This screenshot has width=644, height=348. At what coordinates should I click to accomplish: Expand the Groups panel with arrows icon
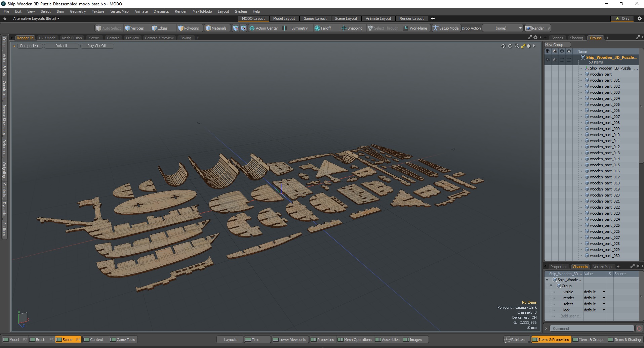pyautogui.click(x=638, y=37)
